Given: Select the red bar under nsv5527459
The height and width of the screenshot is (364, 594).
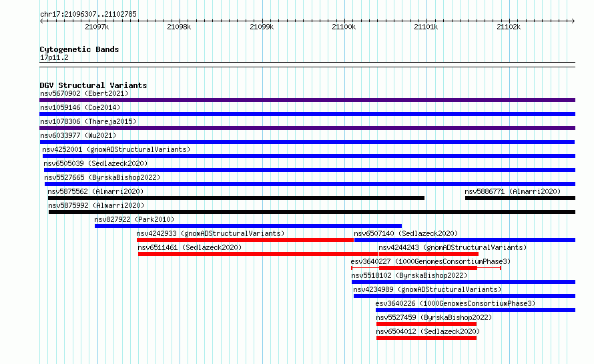Looking at the screenshot, I should click(x=426, y=324).
